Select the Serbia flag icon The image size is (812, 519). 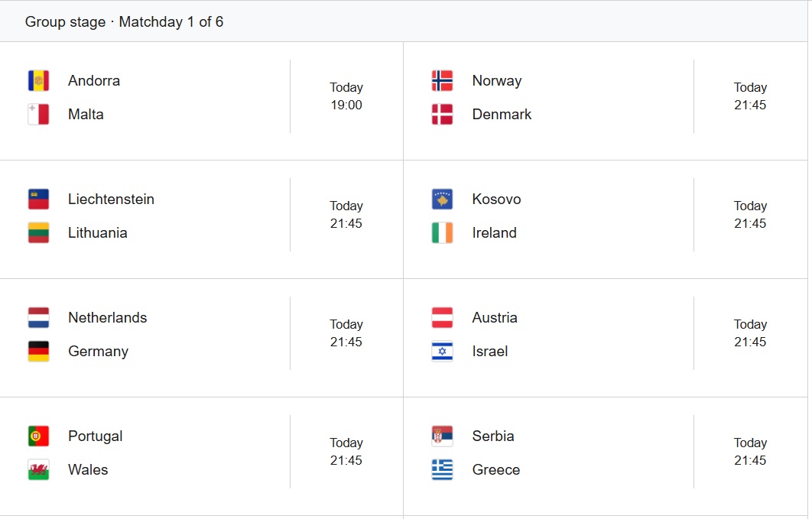[x=442, y=436]
